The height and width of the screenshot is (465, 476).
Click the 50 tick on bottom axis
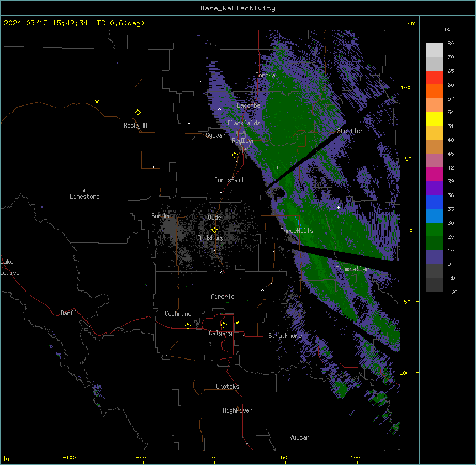click(284, 457)
